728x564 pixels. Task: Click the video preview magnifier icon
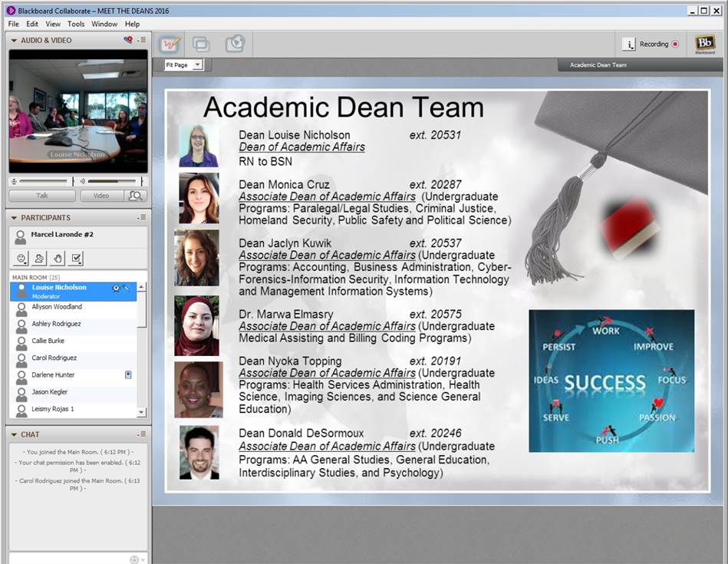click(136, 196)
